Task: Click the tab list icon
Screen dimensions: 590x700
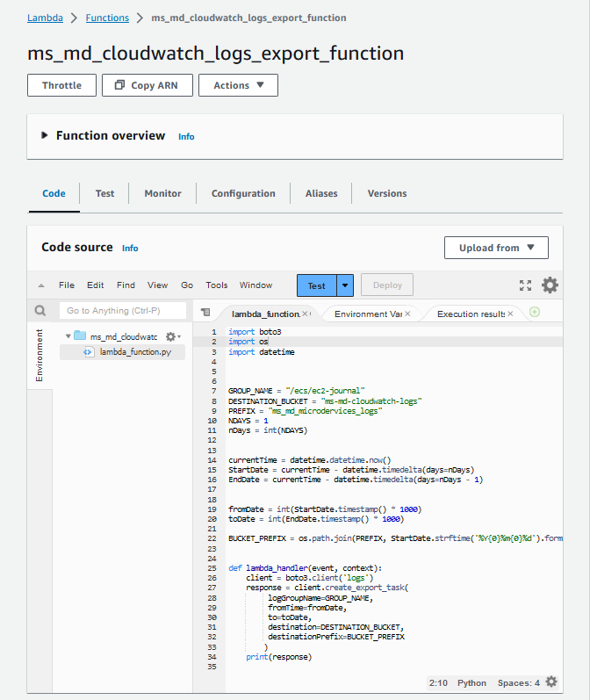Action: tap(205, 312)
